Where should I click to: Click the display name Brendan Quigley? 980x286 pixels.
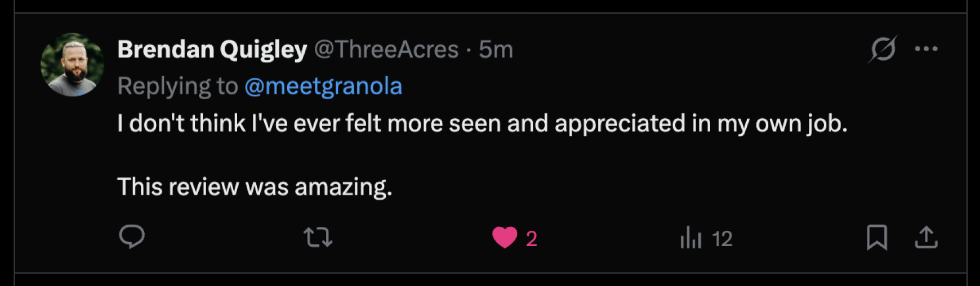point(212,50)
